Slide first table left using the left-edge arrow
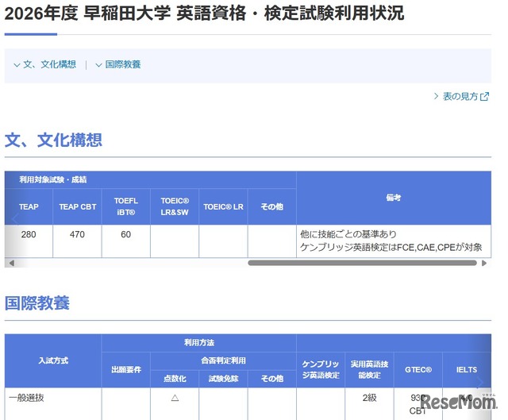Screen dimensions: 508x420 [x=15, y=219]
